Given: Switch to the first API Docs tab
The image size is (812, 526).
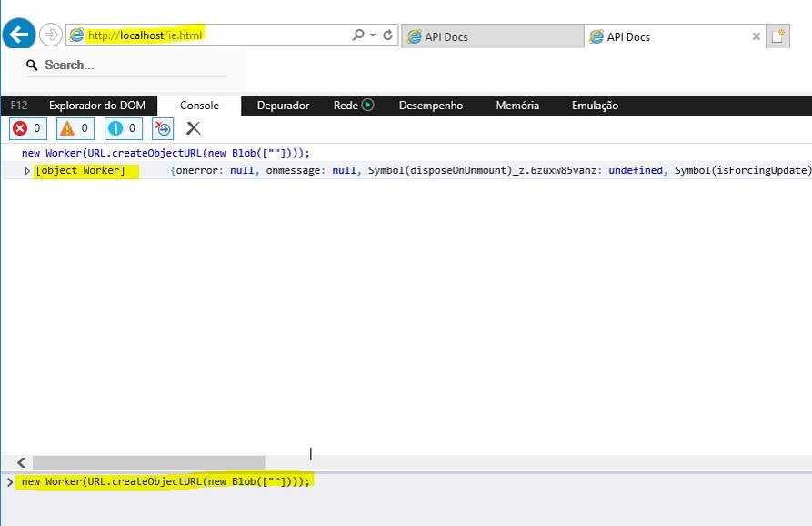Looking at the screenshot, I should click(x=493, y=36).
